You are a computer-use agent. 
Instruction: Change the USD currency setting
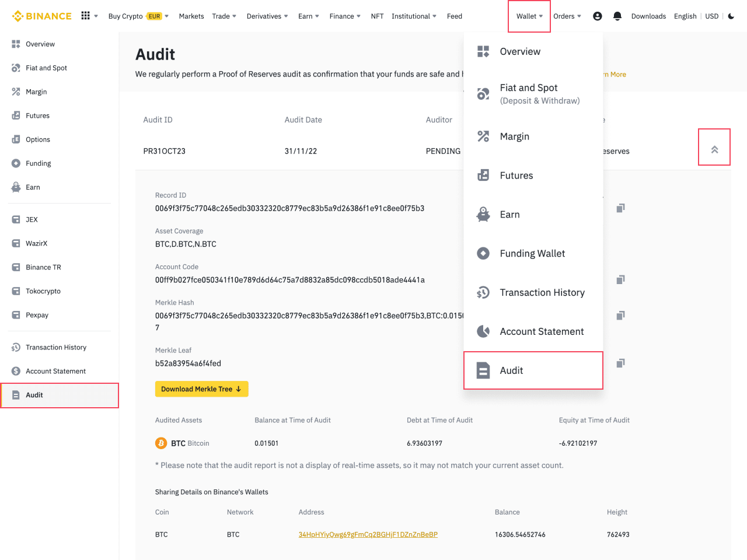tap(712, 16)
